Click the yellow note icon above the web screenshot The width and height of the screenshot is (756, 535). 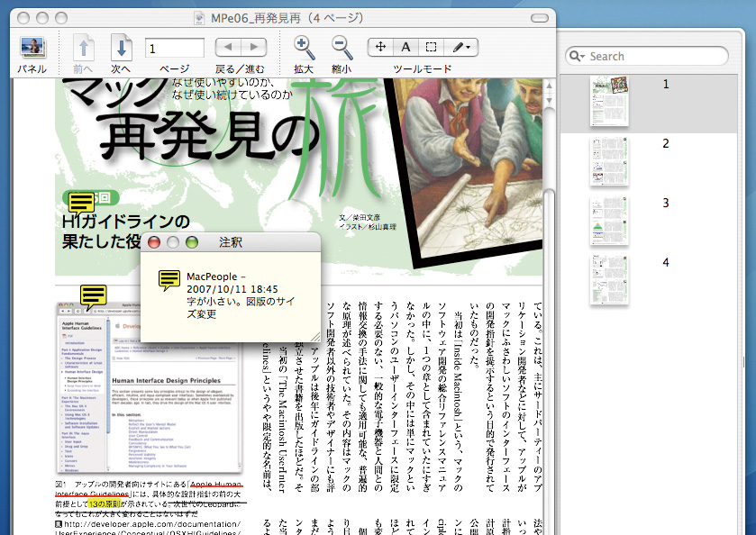point(94,295)
